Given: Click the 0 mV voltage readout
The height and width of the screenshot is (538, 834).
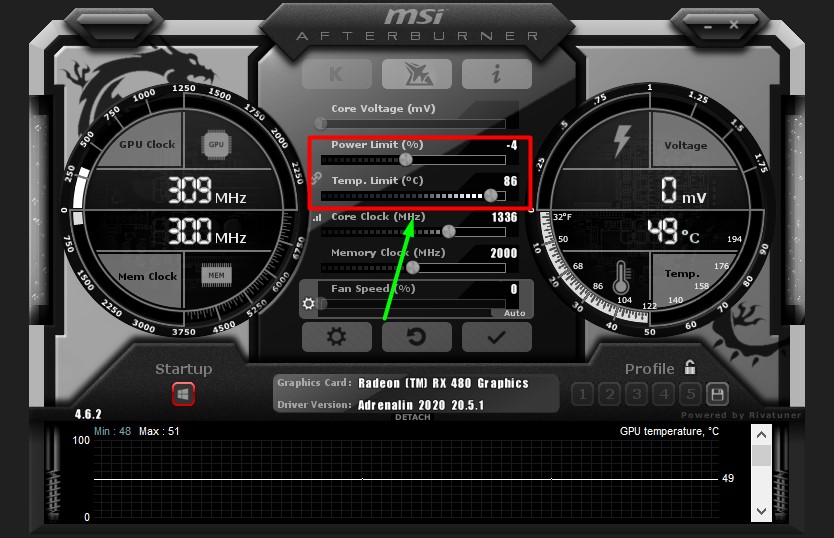Looking at the screenshot, I should pyautogui.click(x=683, y=191).
